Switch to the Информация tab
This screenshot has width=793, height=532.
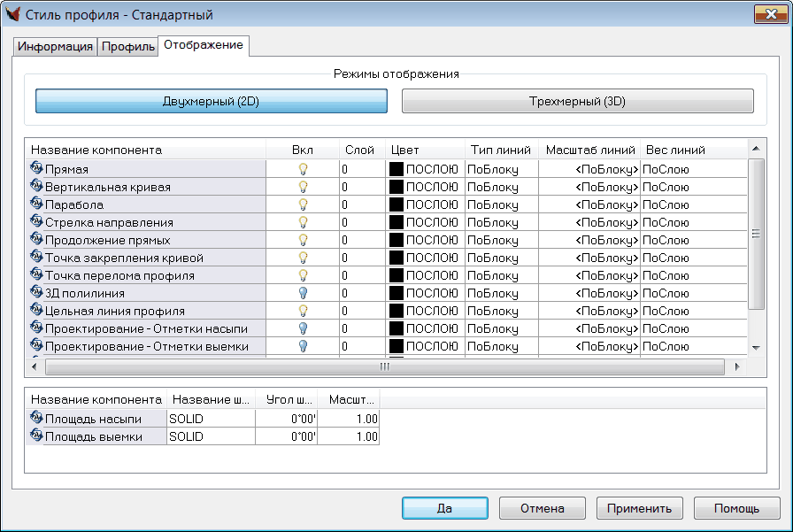click(55, 47)
